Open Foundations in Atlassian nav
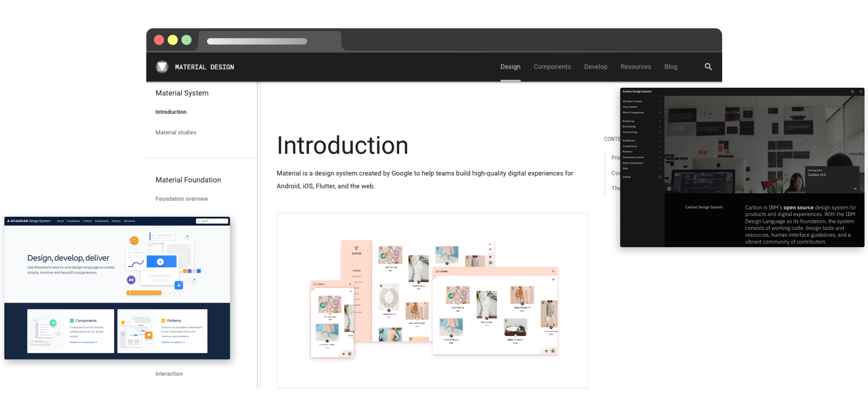 pos(73,221)
